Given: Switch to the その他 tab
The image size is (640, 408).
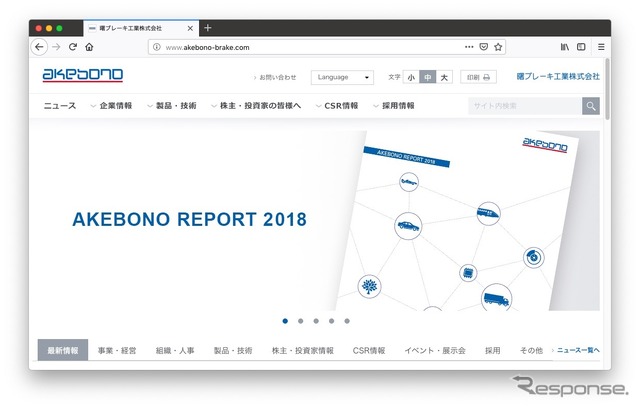Looking at the screenshot, I should [x=531, y=350].
